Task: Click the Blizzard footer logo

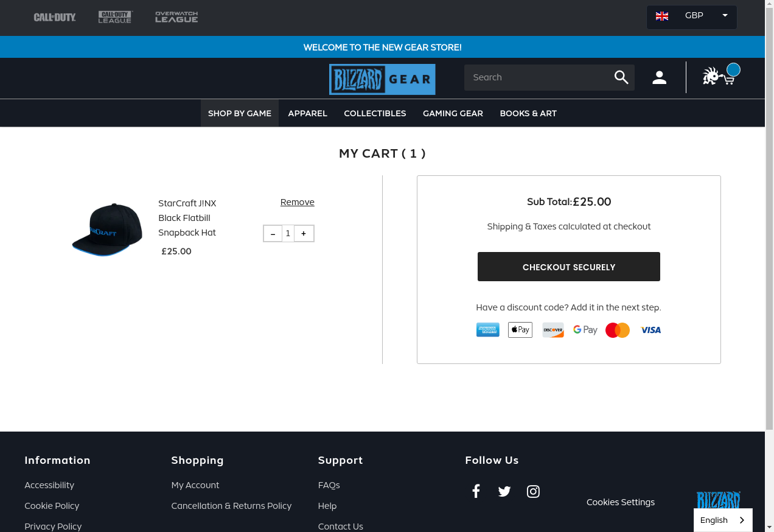Action: (719, 500)
